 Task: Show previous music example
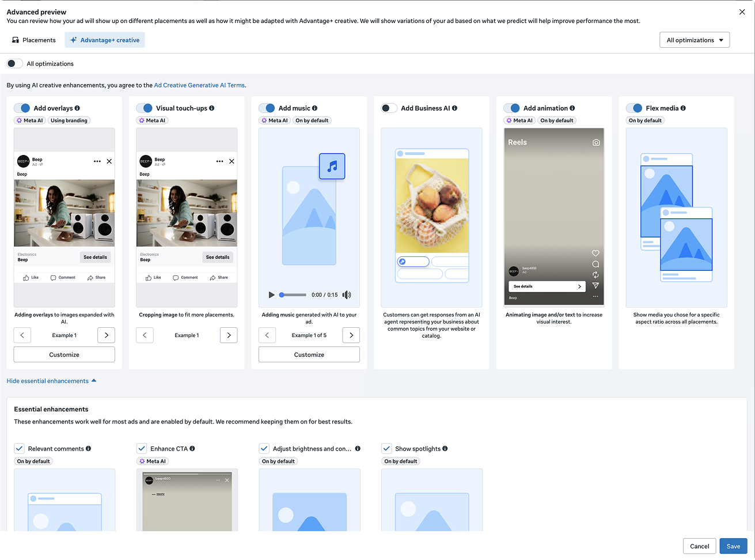[267, 335]
